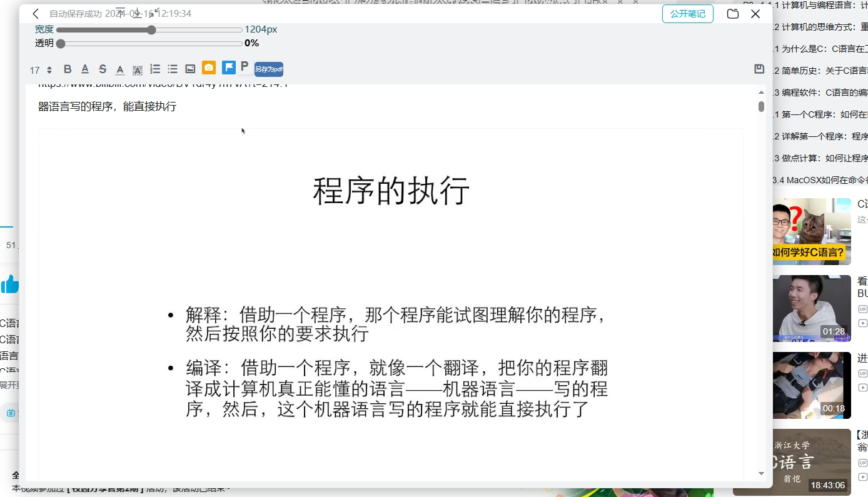868x497 pixels.
Task: Click the text line 器语言写的程序，能直接执行
Action: pos(108,106)
